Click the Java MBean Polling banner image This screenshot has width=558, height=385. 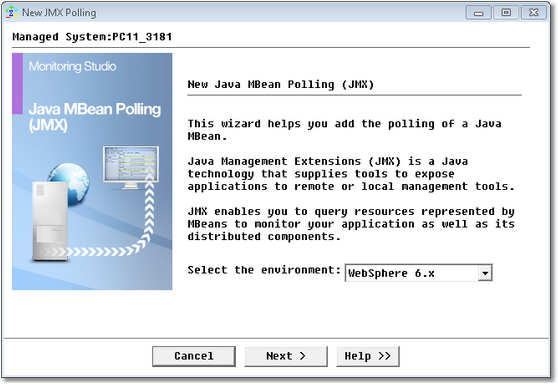point(92,172)
